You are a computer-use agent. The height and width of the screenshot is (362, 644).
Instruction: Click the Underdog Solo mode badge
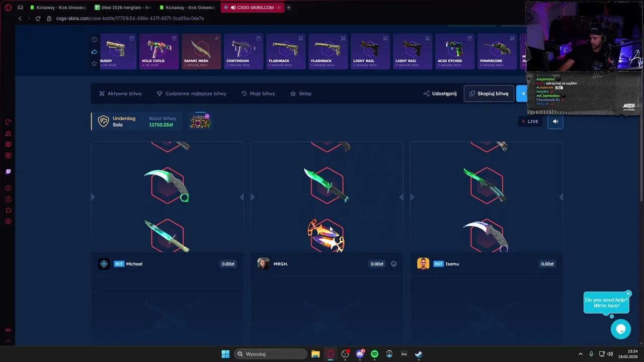click(x=117, y=121)
